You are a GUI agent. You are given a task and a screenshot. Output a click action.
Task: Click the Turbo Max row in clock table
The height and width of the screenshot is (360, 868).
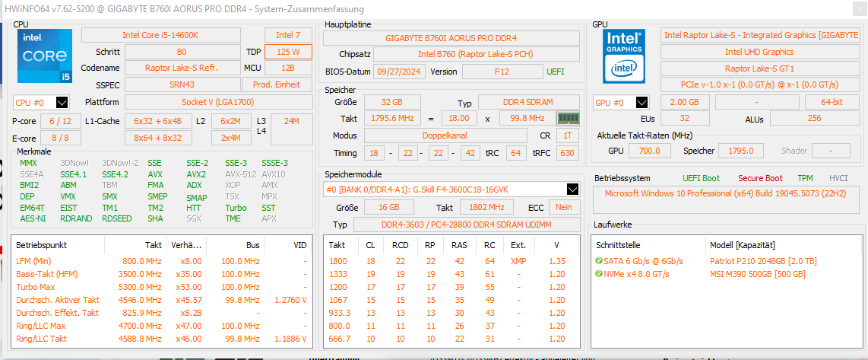[161, 287]
